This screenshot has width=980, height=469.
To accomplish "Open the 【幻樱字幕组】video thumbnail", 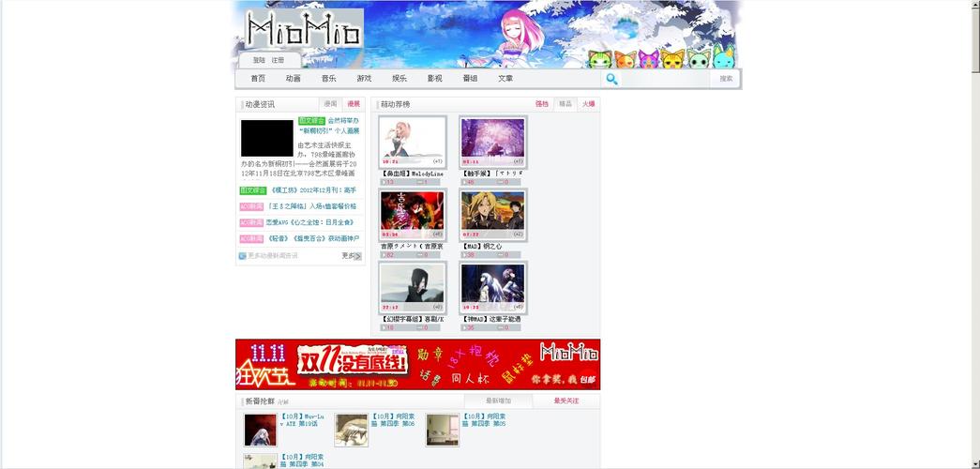I will coord(413,287).
